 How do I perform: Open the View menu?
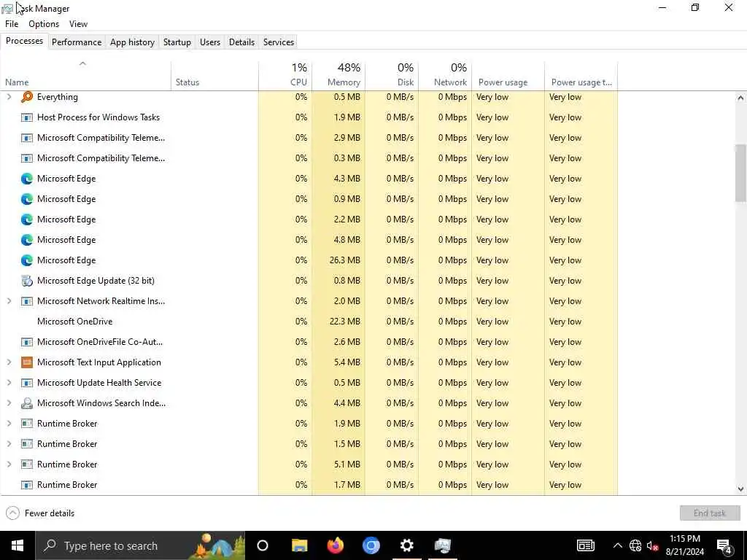pos(78,24)
